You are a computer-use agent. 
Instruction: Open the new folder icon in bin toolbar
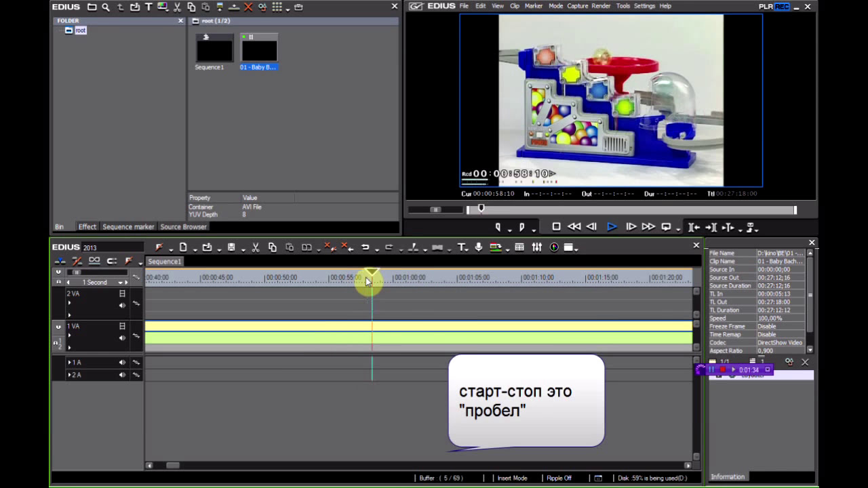92,7
